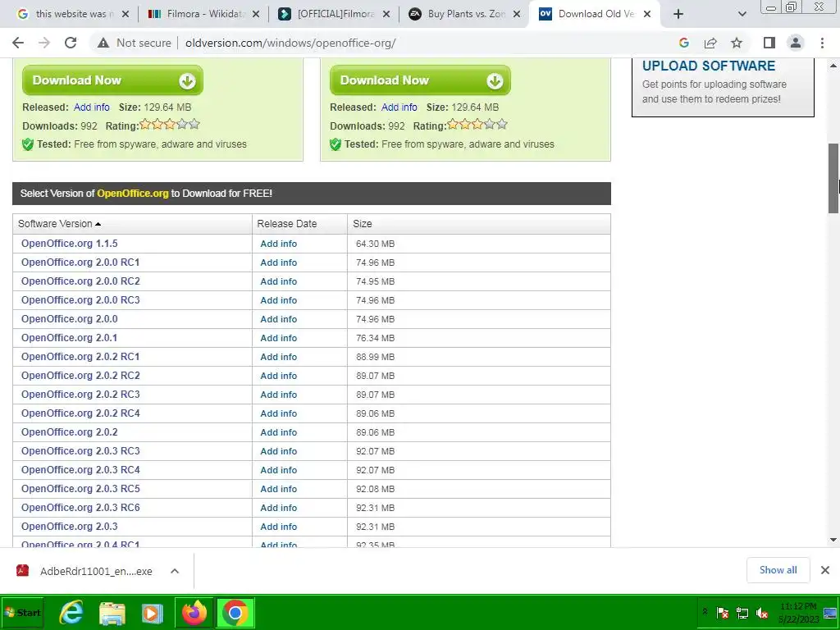840x630 pixels.
Task: Open the OpenOffice.org 2.0.0 RC2 link
Action: (x=80, y=281)
